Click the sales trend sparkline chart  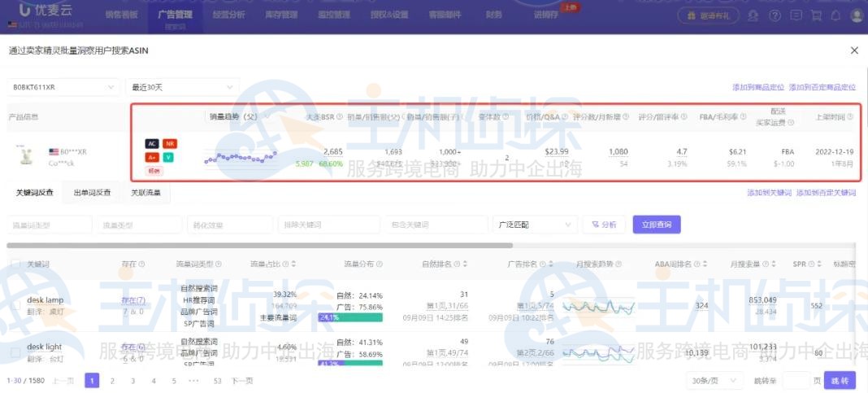coord(241,157)
